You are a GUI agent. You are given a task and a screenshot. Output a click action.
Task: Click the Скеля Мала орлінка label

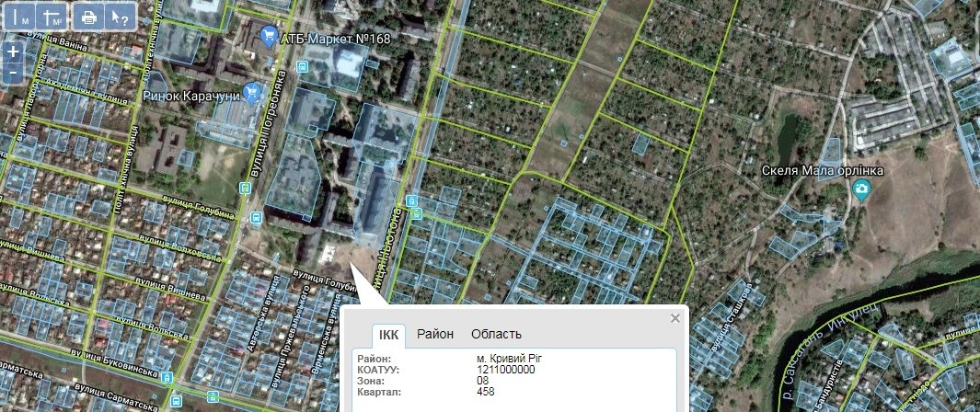[823, 171]
